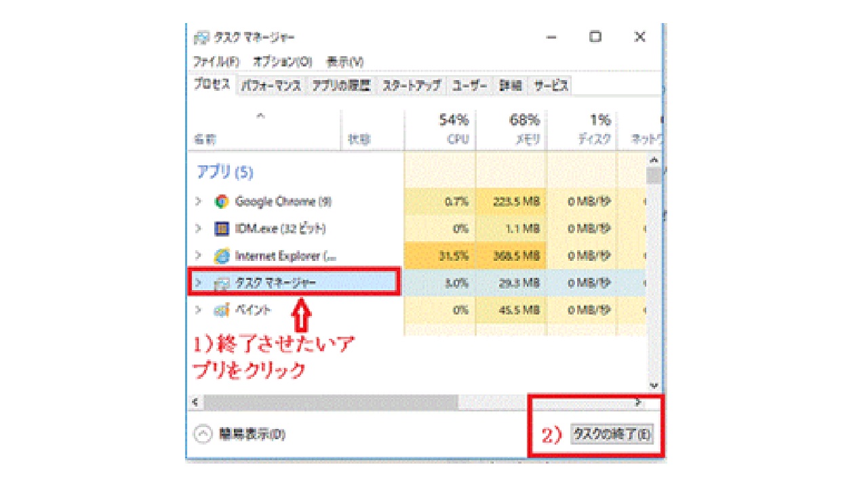
Task: Click the 368.5 MB memory cell
Action: pos(511,256)
